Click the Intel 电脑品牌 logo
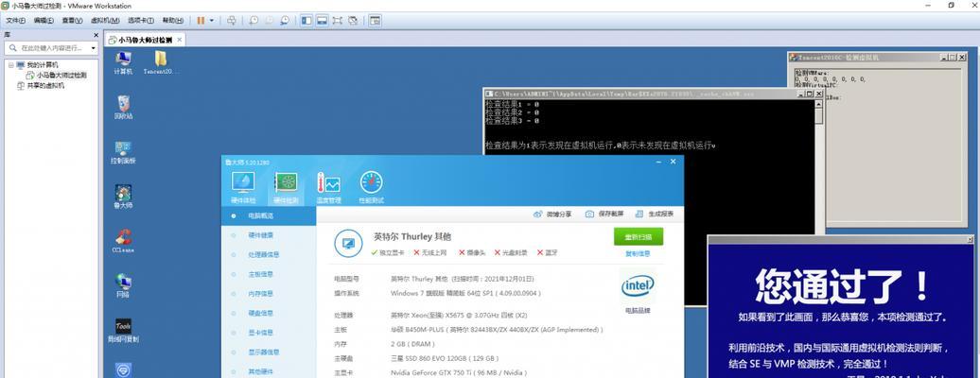Image resolution: width=980 pixels, height=378 pixels. (638, 287)
